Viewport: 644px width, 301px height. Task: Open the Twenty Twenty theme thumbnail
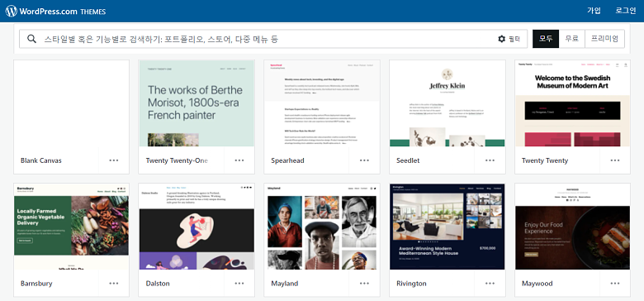(x=572, y=103)
